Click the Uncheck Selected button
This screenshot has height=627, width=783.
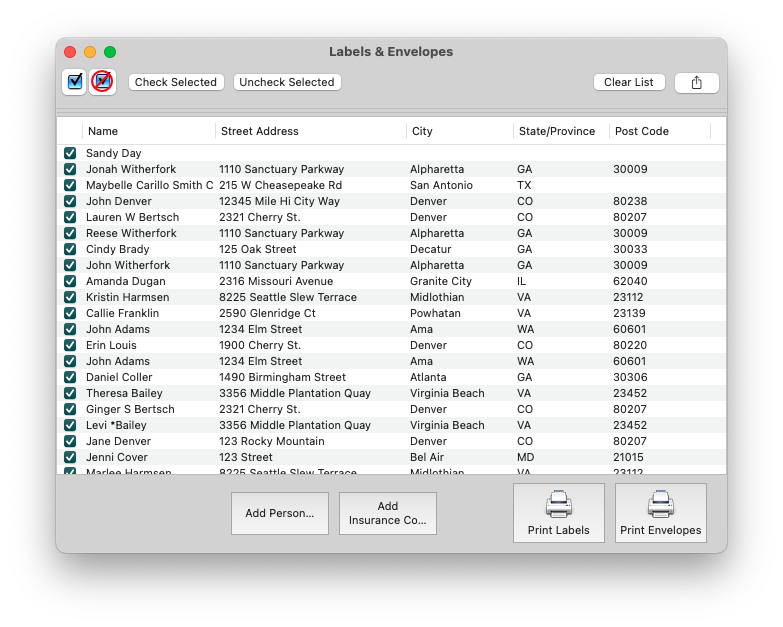pyautogui.click(x=287, y=82)
